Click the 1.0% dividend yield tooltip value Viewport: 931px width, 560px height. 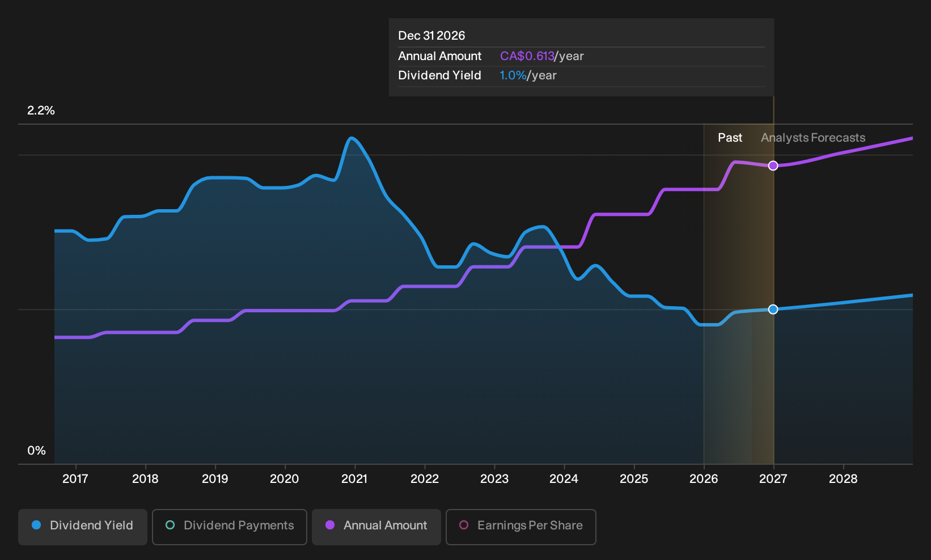pos(513,75)
